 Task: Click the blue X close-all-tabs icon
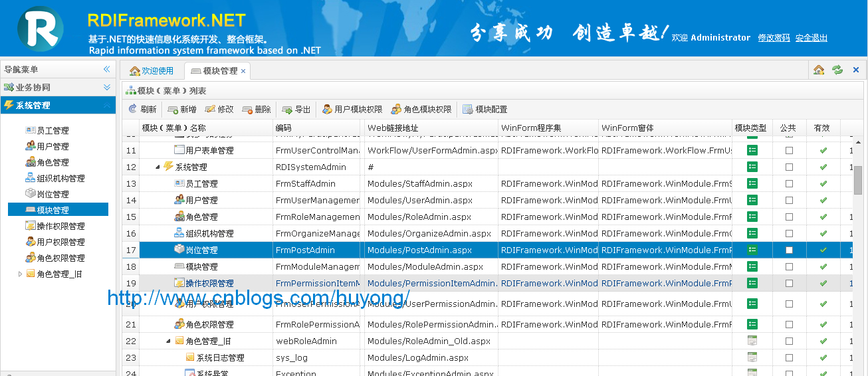pyautogui.click(x=856, y=70)
